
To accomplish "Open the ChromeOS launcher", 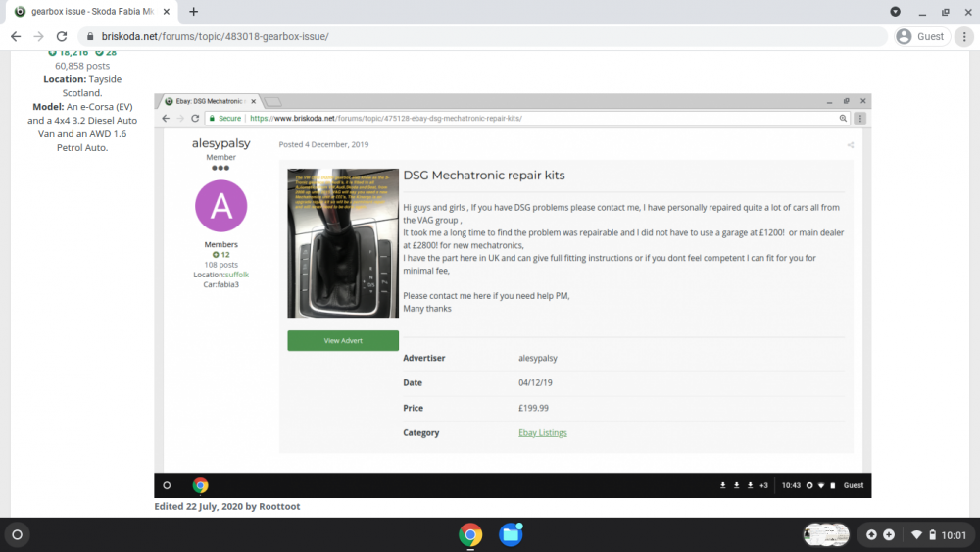I will [x=18, y=534].
